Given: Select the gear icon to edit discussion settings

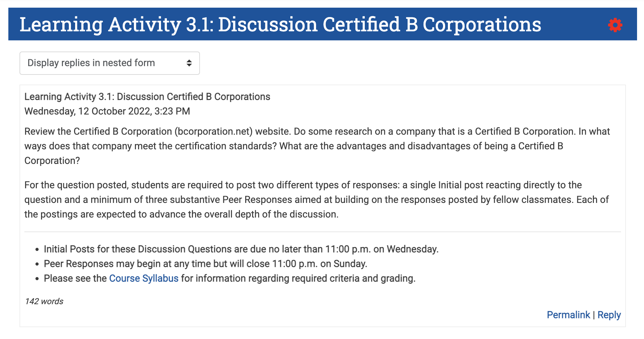Looking at the screenshot, I should pyautogui.click(x=615, y=24).
